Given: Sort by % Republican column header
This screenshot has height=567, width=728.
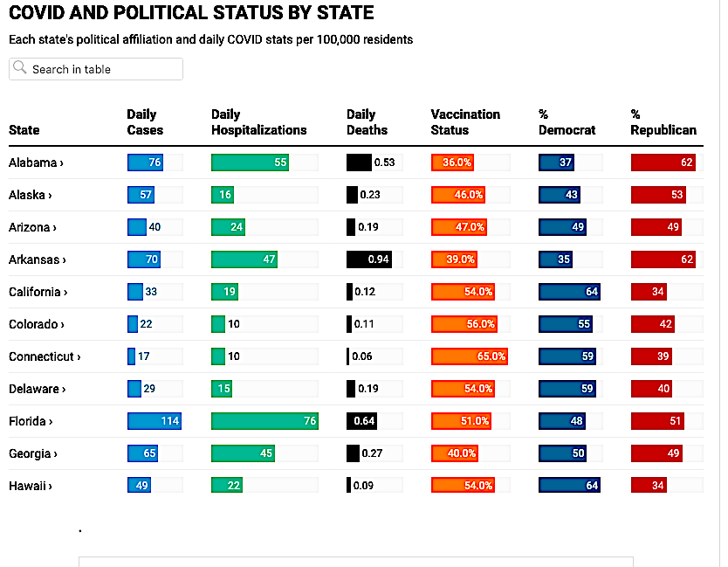Looking at the screenshot, I should tap(663, 122).
